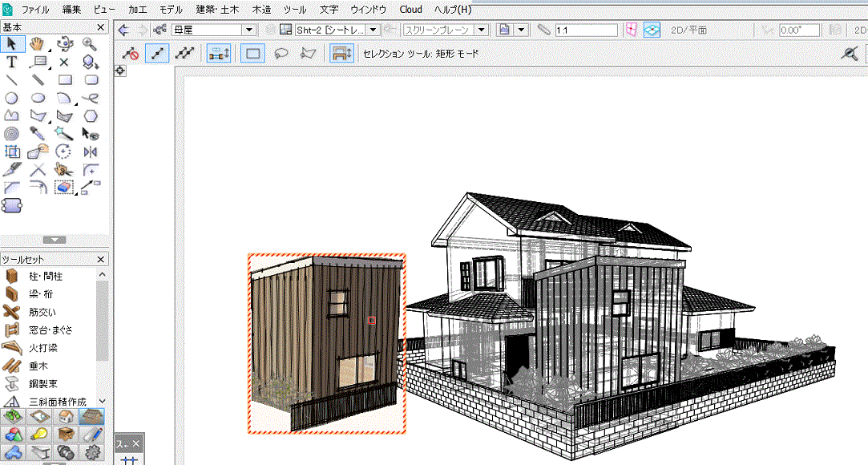Open the lighting tool set with lightbulb

[x=39, y=434]
